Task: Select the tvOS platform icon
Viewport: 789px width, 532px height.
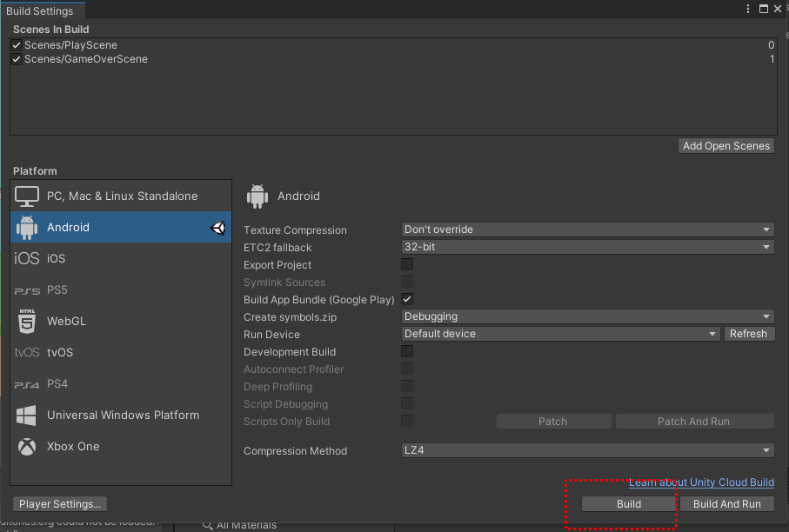Action: (27, 352)
